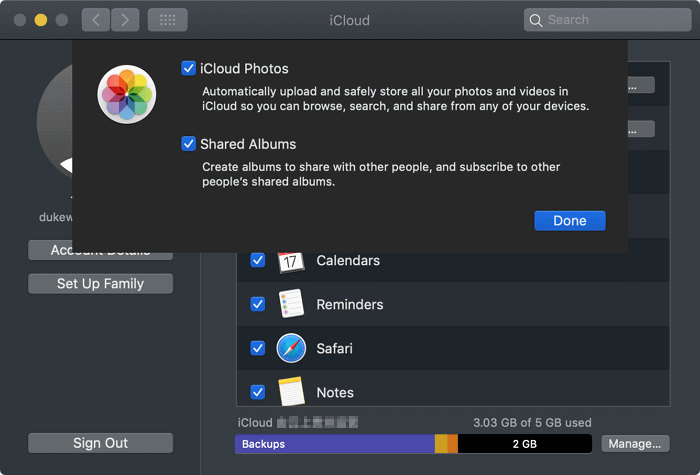Go back with the left chevron

96,20
